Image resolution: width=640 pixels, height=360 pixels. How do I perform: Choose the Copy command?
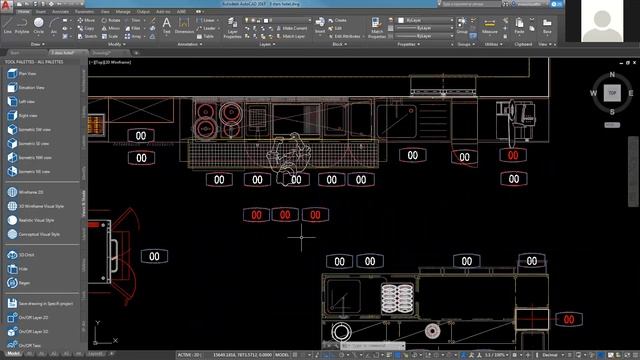pyautogui.click(x=86, y=28)
